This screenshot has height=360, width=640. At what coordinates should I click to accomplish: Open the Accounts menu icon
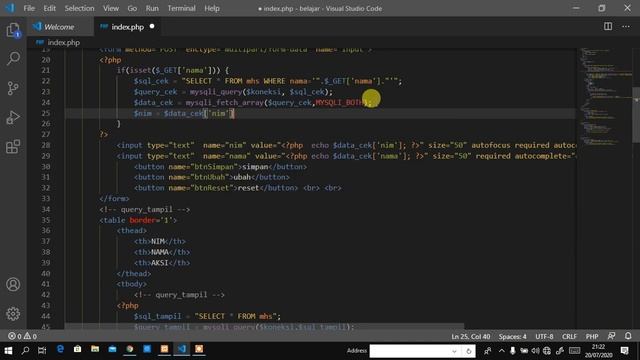tap(13, 284)
